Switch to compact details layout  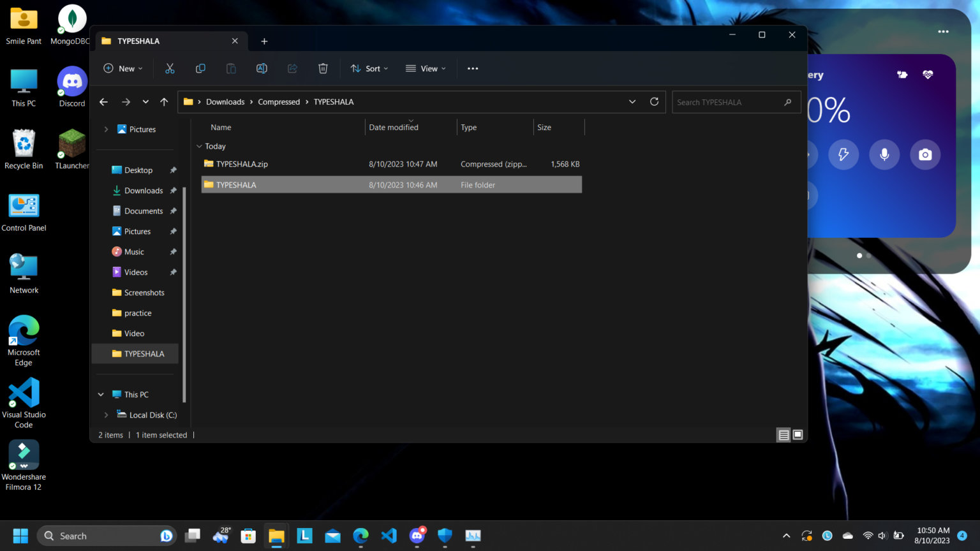(x=783, y=434)
